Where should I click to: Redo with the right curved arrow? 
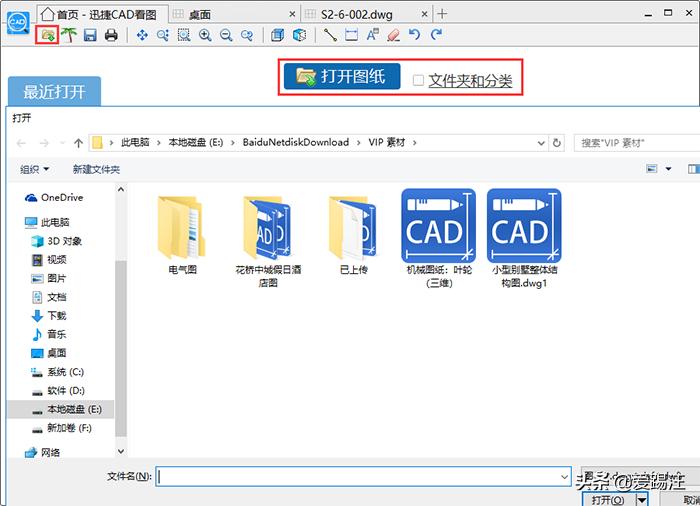(x=436, y=35)
